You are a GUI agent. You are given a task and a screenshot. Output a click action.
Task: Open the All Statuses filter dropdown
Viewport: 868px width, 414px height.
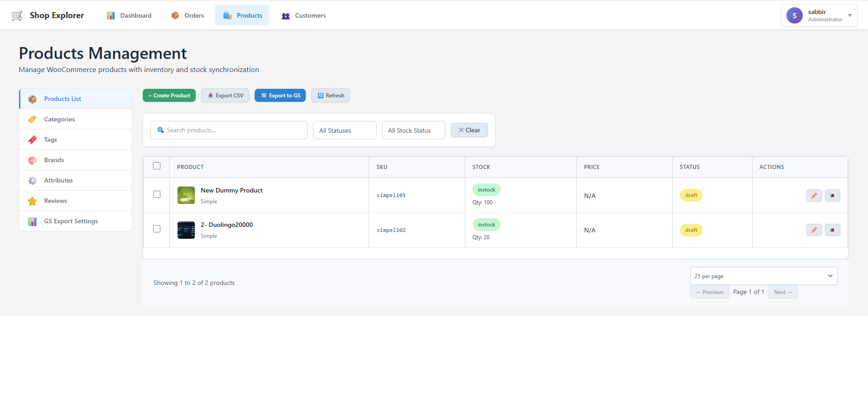(x=344, y=130)
